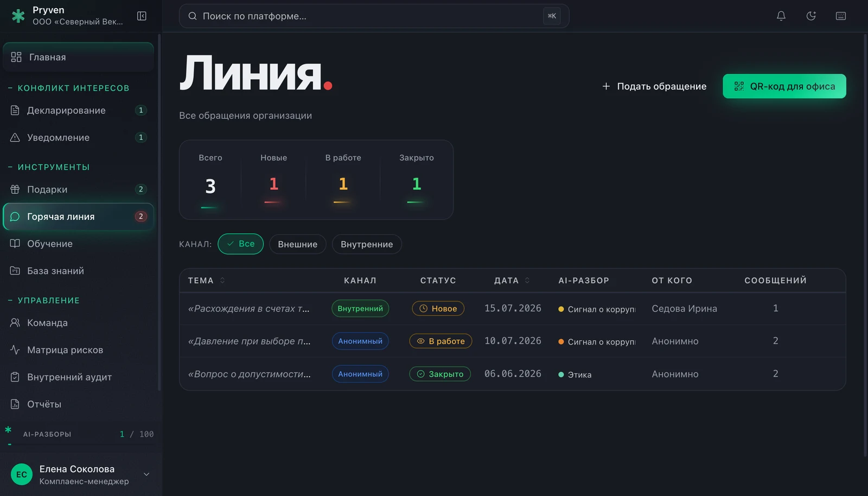
Task: Collapse the sidebar panel icon
Action: 142,16
